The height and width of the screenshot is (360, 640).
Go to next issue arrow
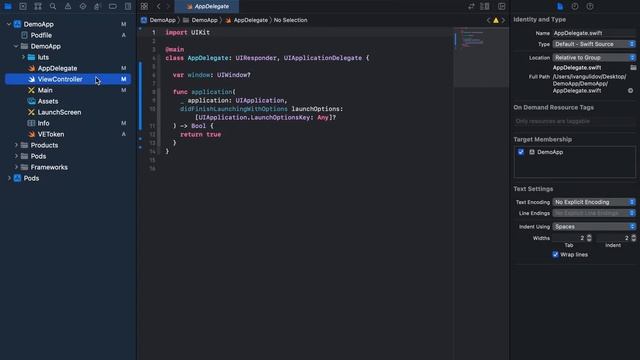click(503, 20)
